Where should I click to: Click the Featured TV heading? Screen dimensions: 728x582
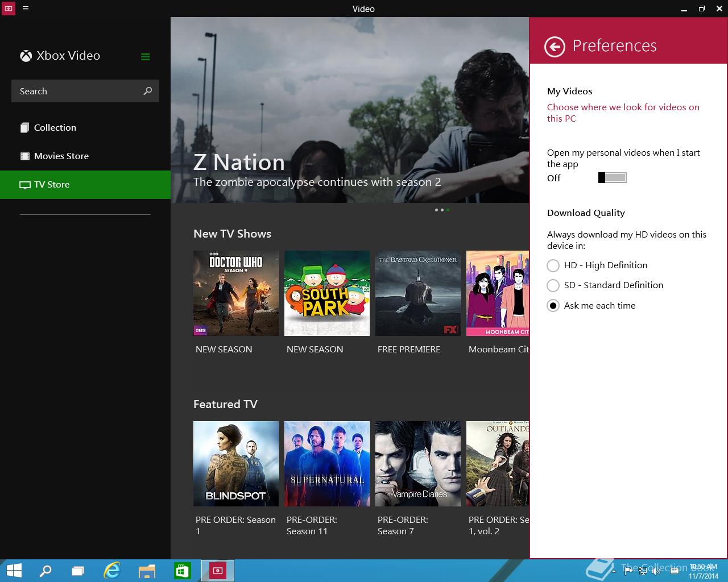click(x=225, y=405)
